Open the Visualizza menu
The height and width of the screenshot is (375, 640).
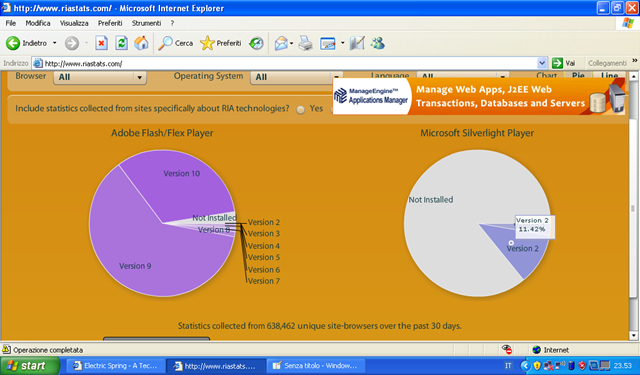click(x=74, y=23)
